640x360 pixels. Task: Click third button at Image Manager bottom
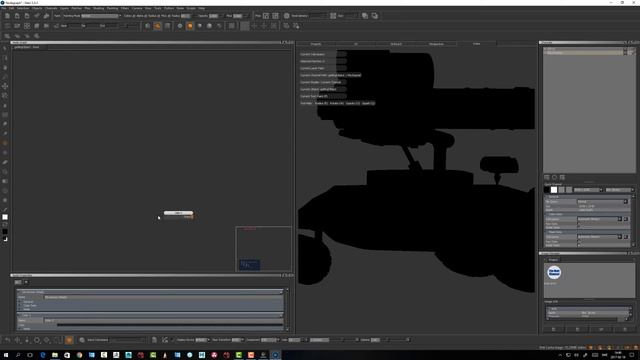tap(601, 329)
